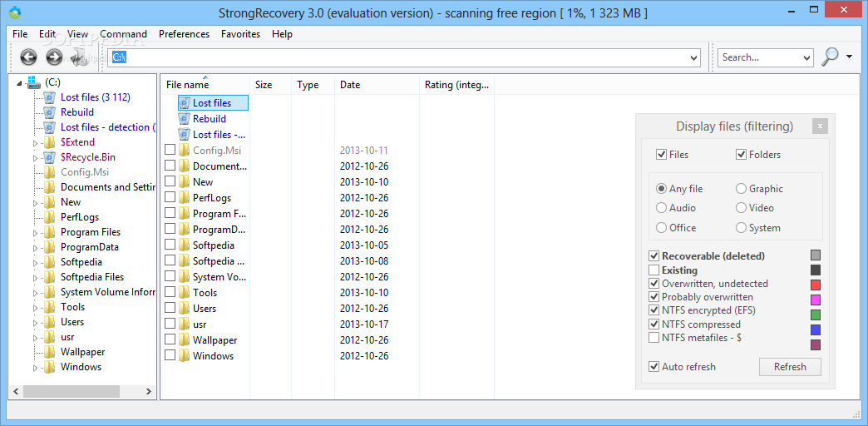868x426 pixels.
Task: Open the Command menu
Action: [123, 34]
